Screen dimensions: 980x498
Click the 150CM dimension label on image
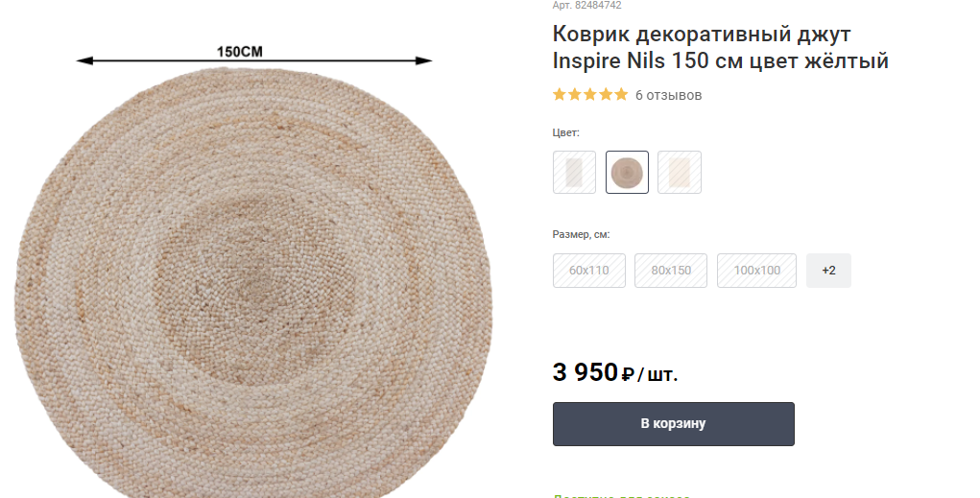[239, 52]
